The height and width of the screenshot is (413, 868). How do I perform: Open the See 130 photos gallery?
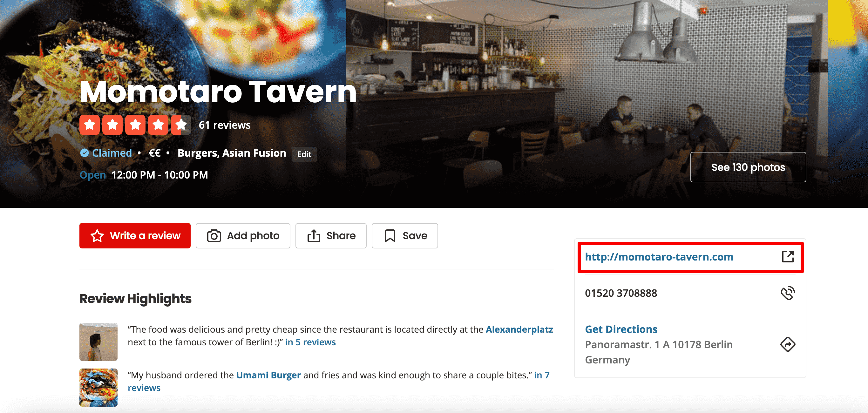[x=748, y=167]
